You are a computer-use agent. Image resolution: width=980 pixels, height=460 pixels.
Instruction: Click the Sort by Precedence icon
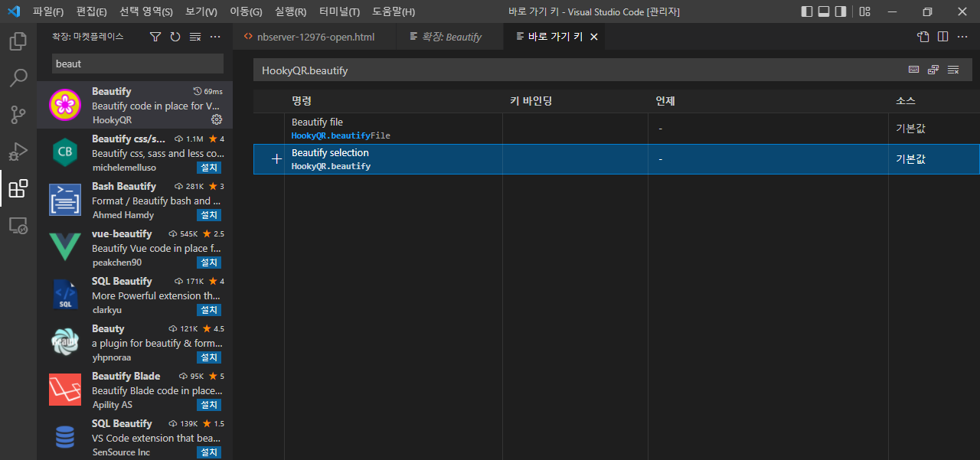click(x=933, y=69)
